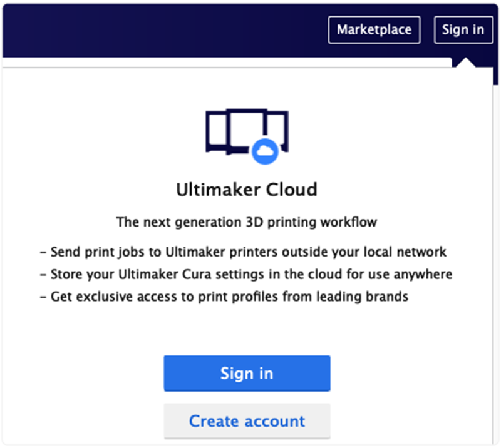Open the Marketplace from the header
Viewport: 501px width, 448px height.
374,29
